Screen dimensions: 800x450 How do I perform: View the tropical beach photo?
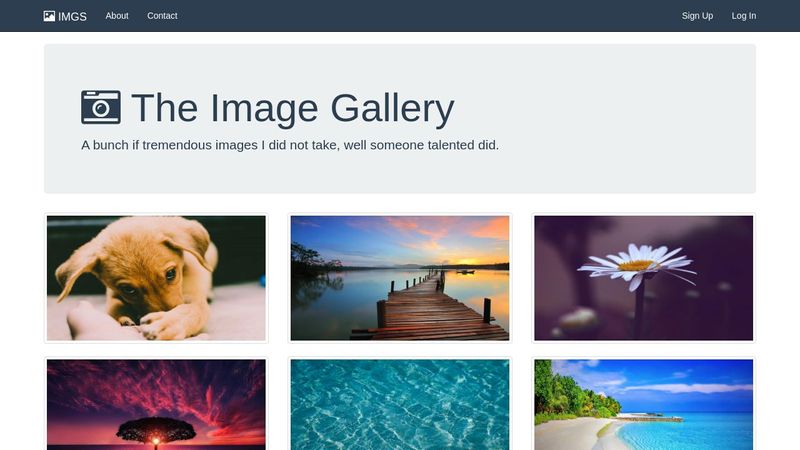[x=643, y=404]
